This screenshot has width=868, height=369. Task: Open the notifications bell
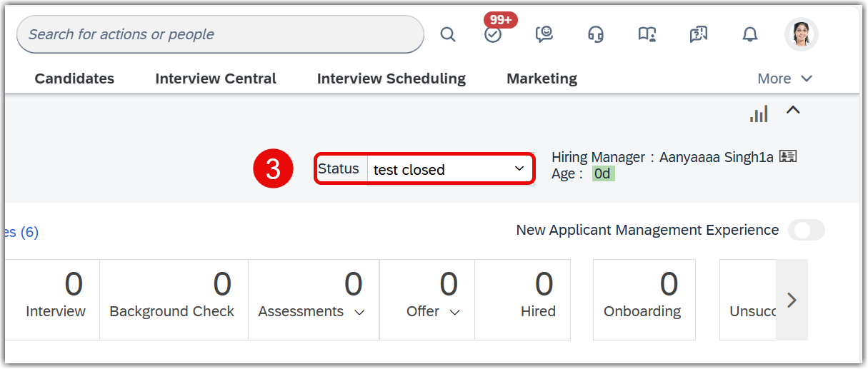tap(750, 34)
